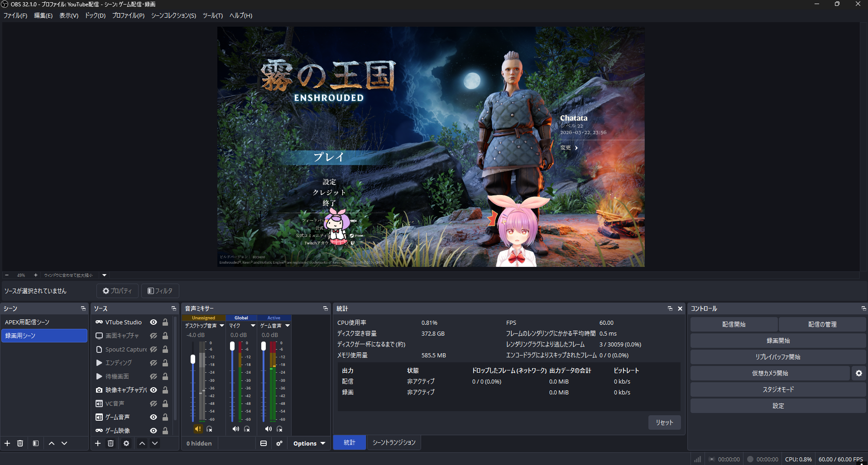The image size is (868, 465).
Task: Open scene filters with the filter icon
Action: click(x=35, y=443)
